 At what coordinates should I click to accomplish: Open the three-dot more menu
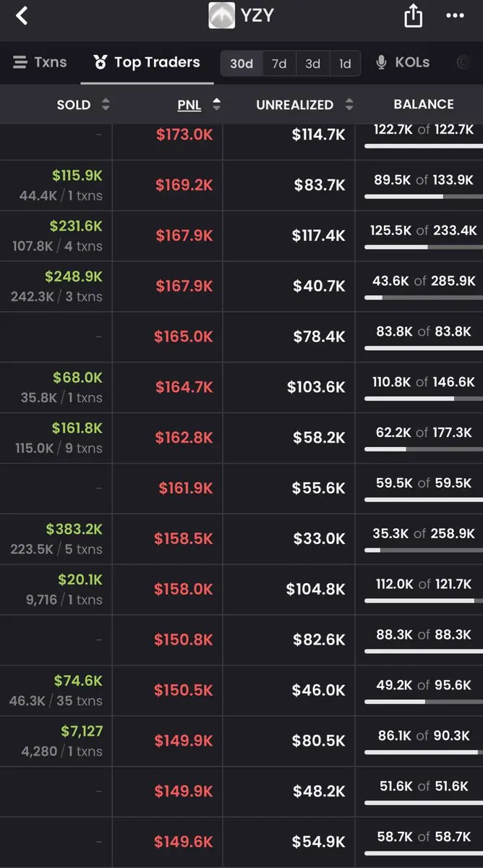pos(455,15)
